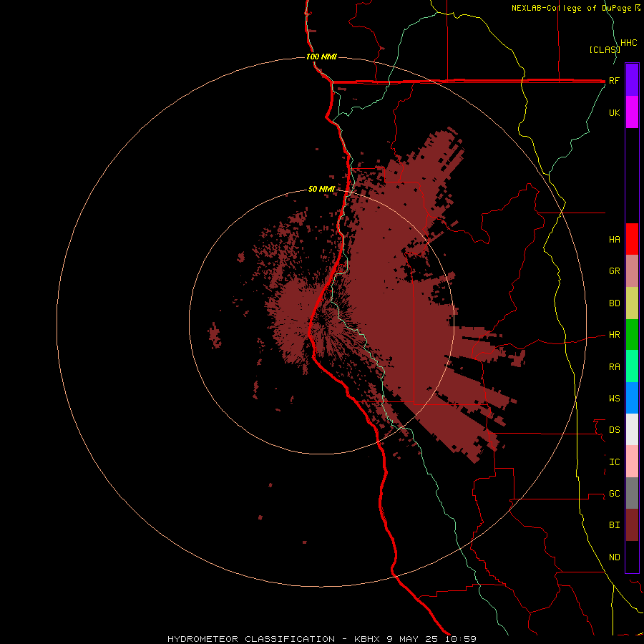This screenshot has height=644, width=644.
Task: Select the yellow BD legend swatch
Action: 632,303
